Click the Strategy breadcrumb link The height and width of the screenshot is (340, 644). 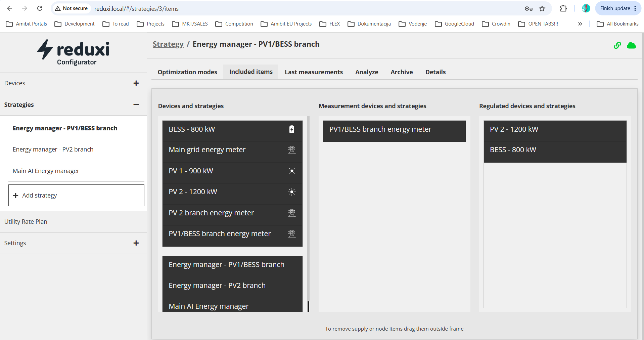coord(168,44)
